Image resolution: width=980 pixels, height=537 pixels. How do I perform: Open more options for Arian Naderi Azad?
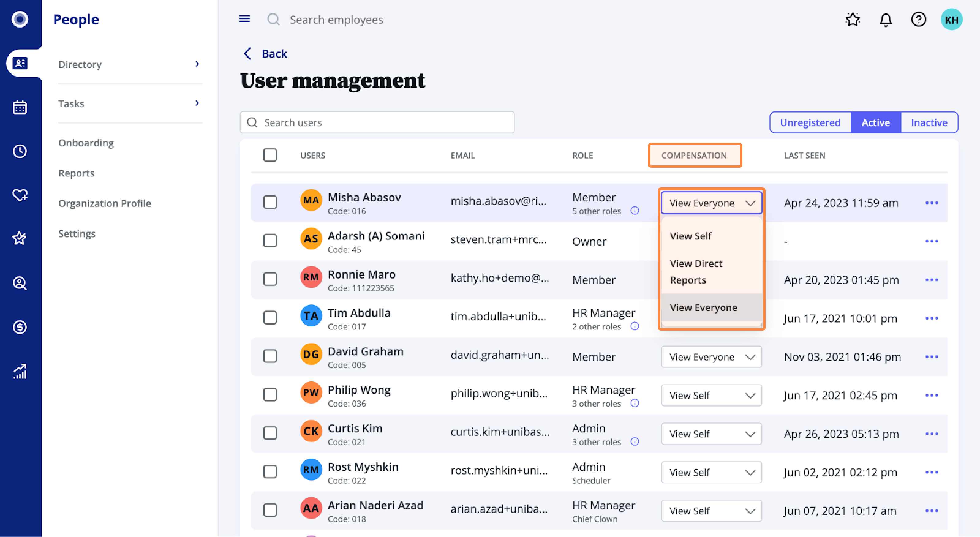pos(932,510)
